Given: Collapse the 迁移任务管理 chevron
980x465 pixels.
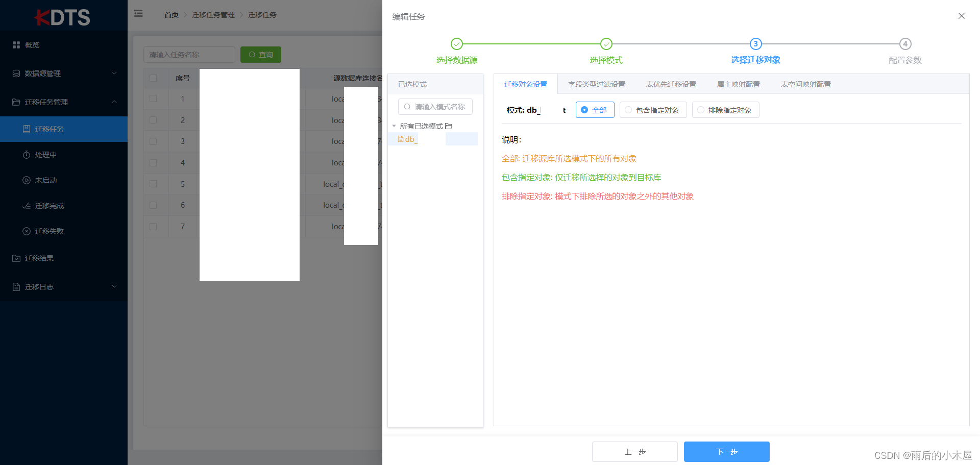Looking at the screenshot, I should click(114, 102).
